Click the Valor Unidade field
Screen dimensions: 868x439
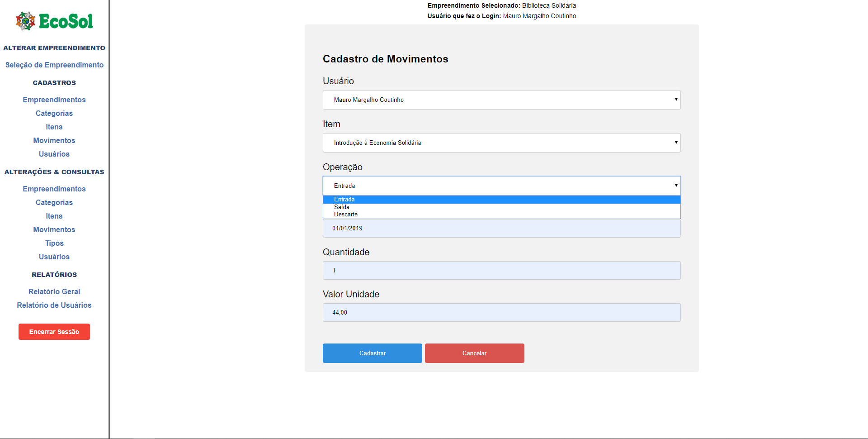(501, 312)
